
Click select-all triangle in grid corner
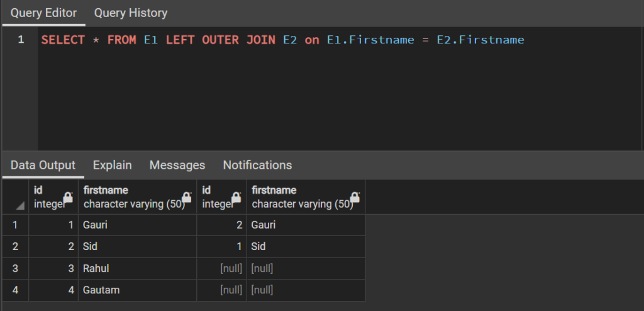point(19,205)
